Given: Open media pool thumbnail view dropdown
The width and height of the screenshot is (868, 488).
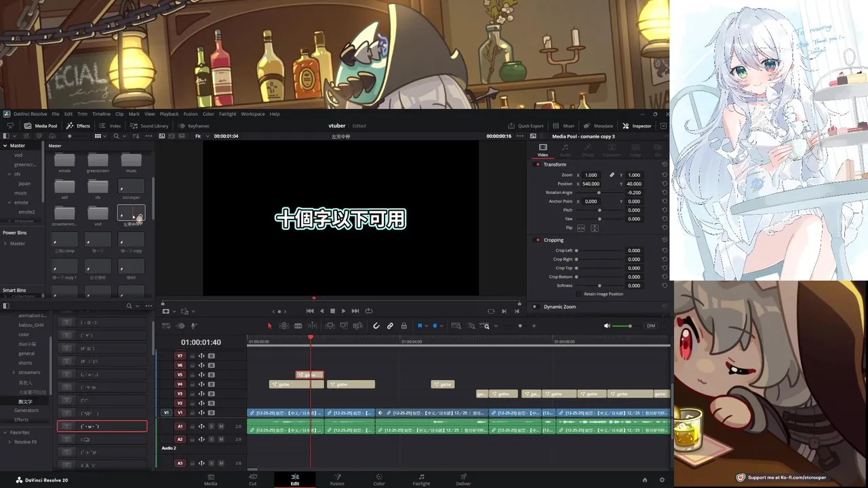Looking at the screenshot, I should tap(100, 136).
